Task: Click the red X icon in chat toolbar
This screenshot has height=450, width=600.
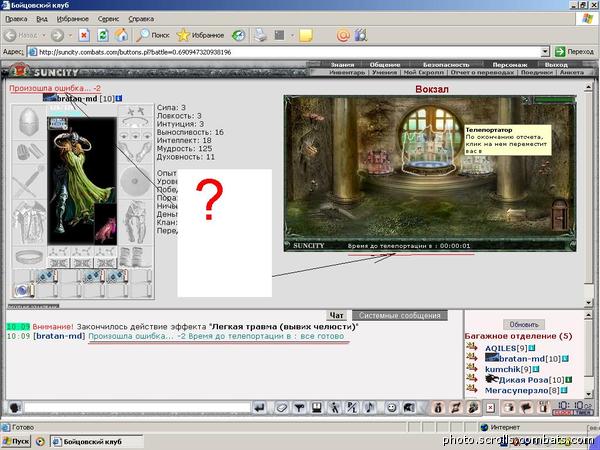Action: click(x=490, y=408)
